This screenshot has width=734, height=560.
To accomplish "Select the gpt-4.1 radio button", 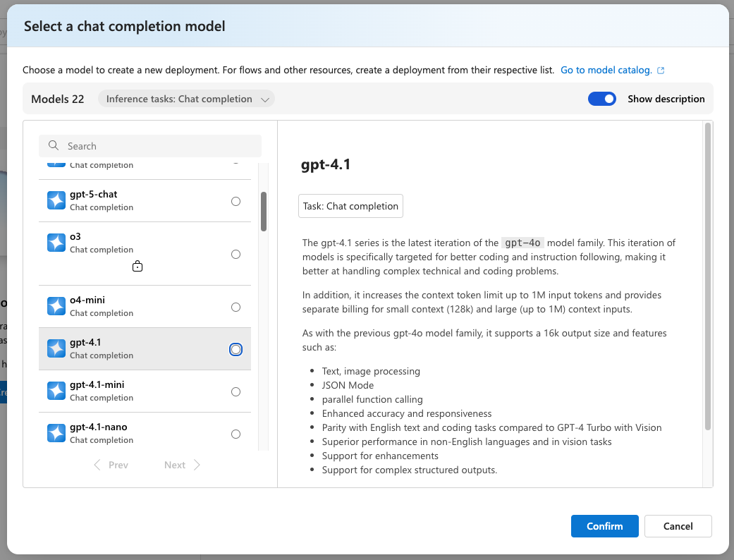I will [236, 350].
